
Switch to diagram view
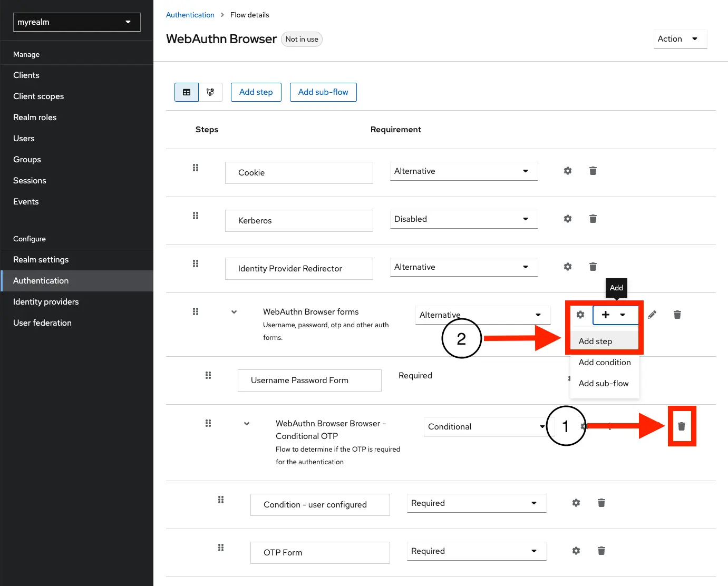click(210, 92)
